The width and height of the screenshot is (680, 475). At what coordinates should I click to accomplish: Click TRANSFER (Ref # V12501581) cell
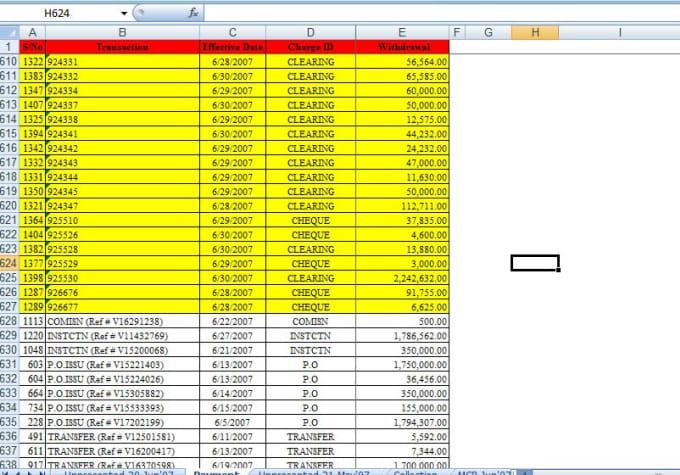pos(122,436)
